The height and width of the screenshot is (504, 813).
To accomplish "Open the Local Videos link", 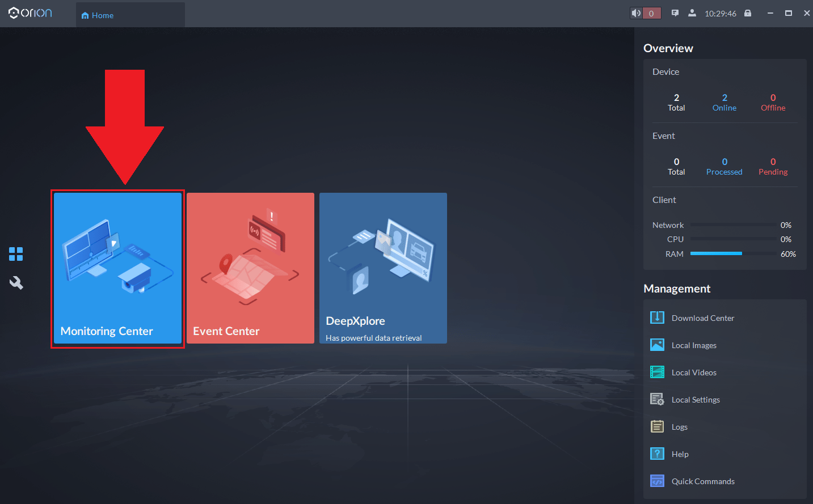I will pyautogui.click(x=693, y=372).
